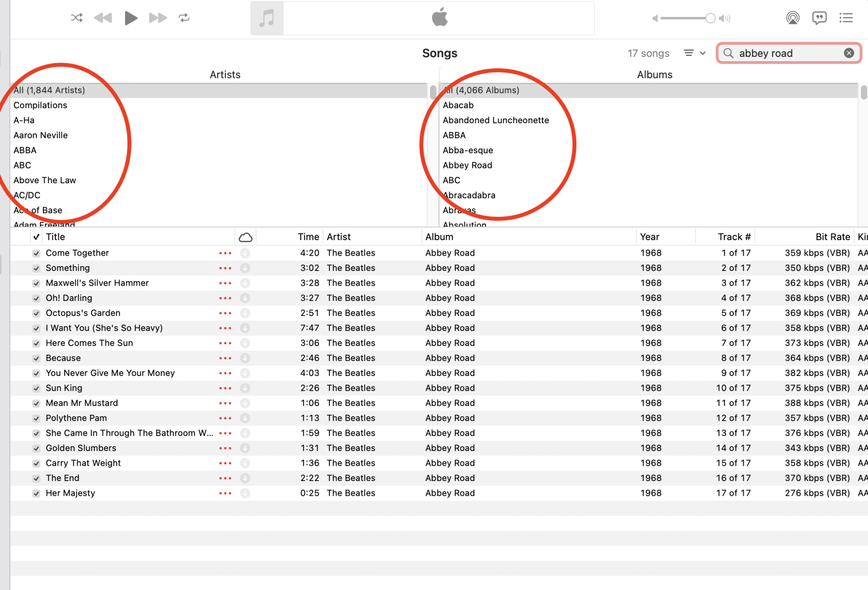Click the previous track rewind button

pyautogui.click(x=103, y=18)
